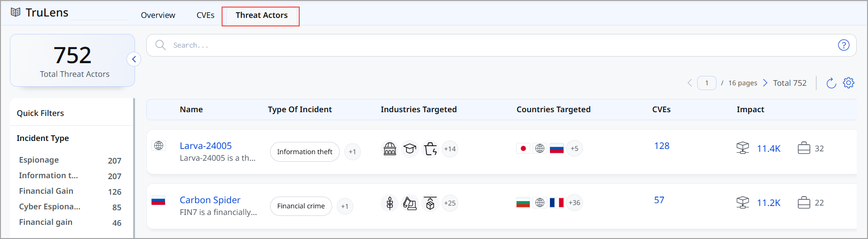Image resolution: width=868 pixels, height=239 pixels.
Task: Go to the previous page arrow
Action: (690, 83)
